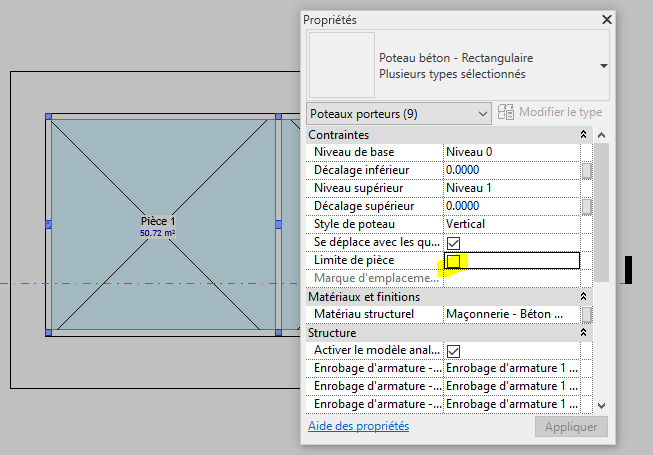Image resolution: width=653 pixels, height=455 pixels.
Task: Click the small button beside Décalage inférieur
Action: click(587, 170)
